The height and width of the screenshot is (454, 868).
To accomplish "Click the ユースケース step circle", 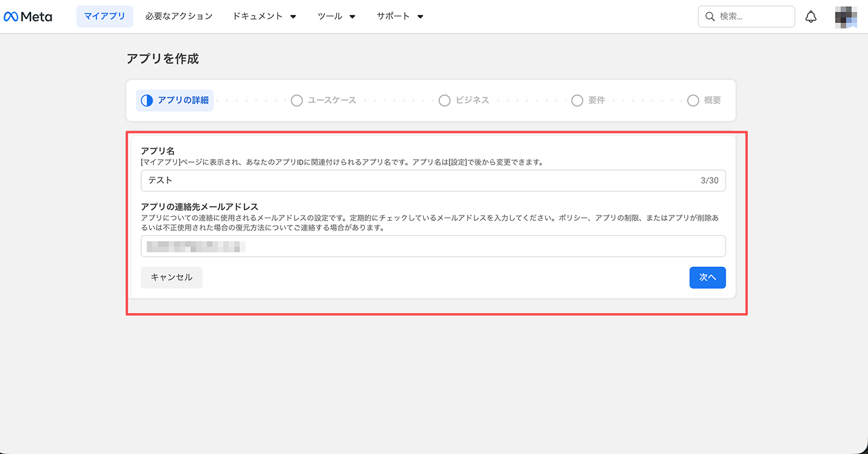I will [x=296, y=100].
